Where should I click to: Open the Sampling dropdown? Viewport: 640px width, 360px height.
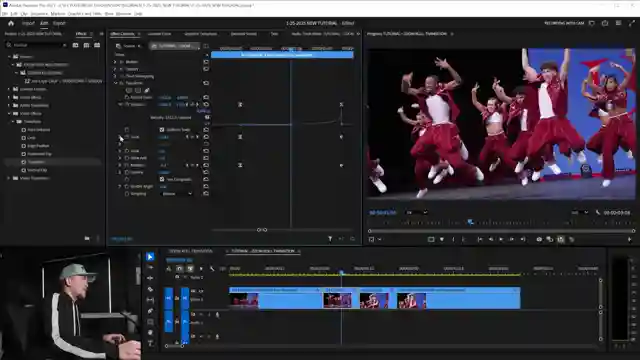(x=177, y=194)
